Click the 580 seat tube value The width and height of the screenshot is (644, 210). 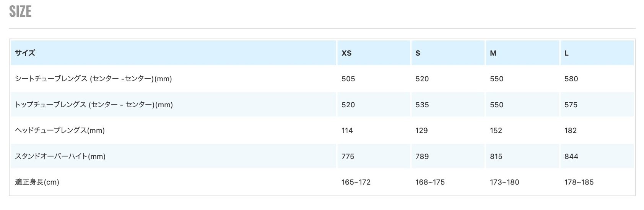pyautogui.click(x=571, y=79)
